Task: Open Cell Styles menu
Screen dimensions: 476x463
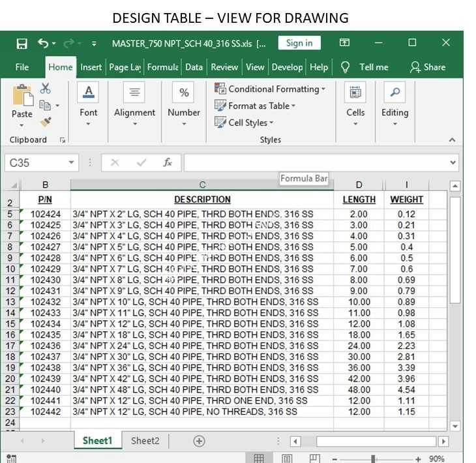Action: tap(244, 123)
